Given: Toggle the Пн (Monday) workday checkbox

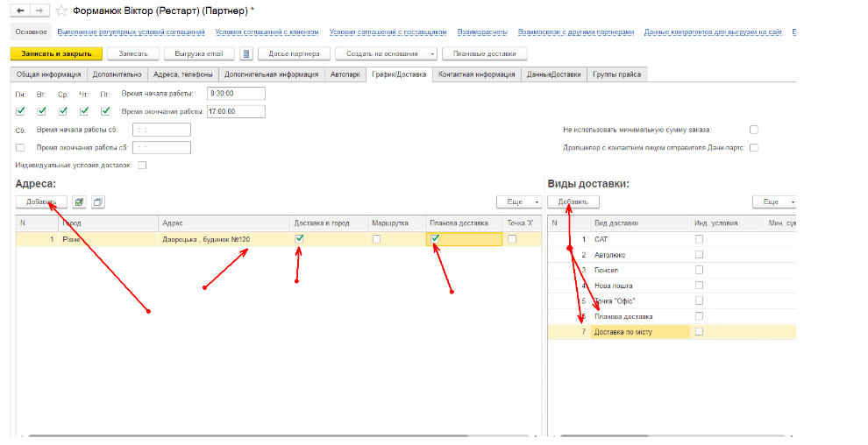Looking at the screenshot, I should click(21, 111).
